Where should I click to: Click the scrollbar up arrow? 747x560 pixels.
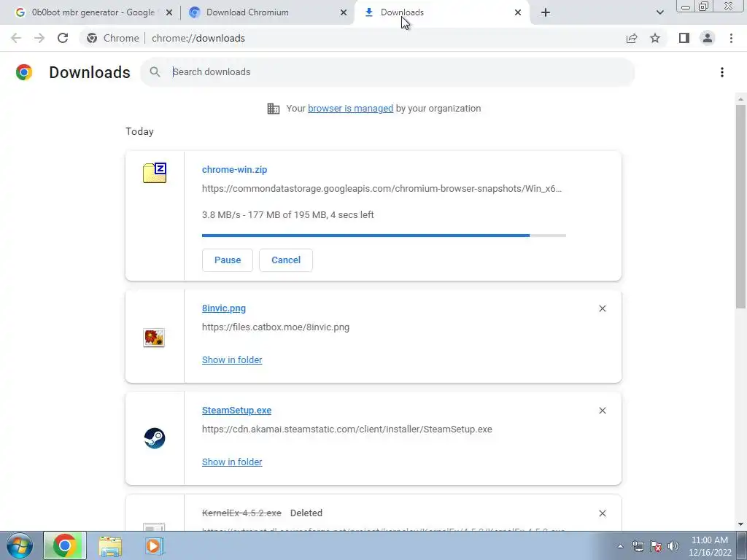coord(740,99)
